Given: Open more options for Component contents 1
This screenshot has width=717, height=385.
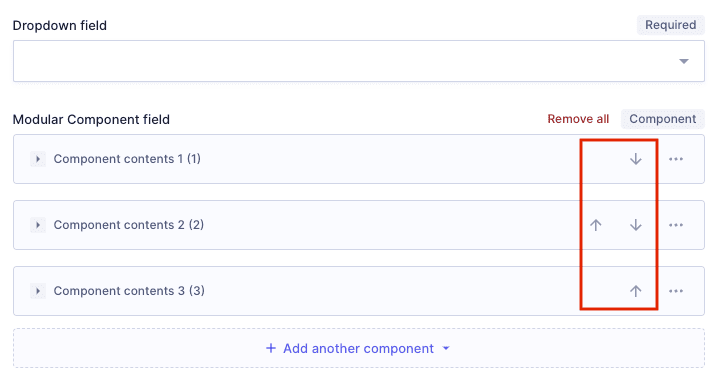Looking at the screenshot, I should 676,159.
